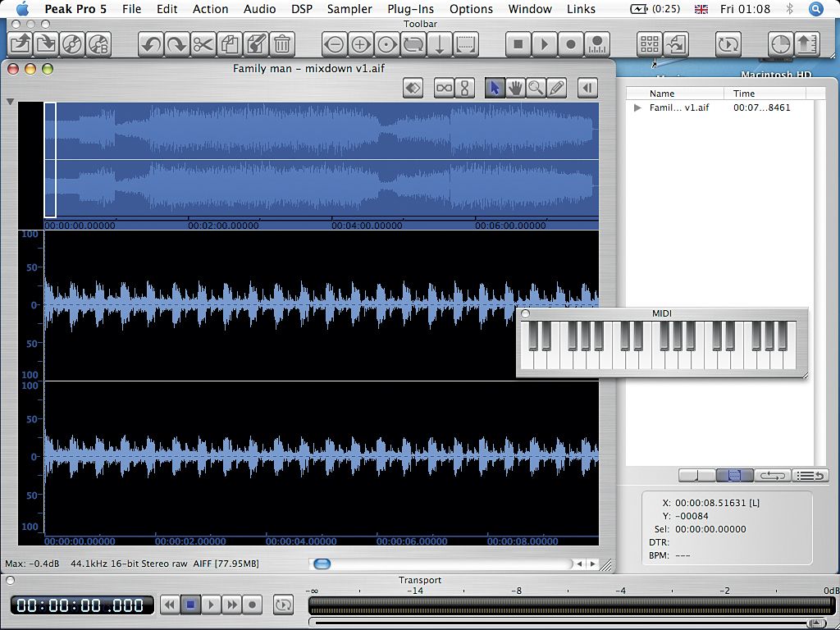The width and height of the screenshot is (840, 630).
Task: Zoom in with the plus magnifier icon
Action: 361,44
